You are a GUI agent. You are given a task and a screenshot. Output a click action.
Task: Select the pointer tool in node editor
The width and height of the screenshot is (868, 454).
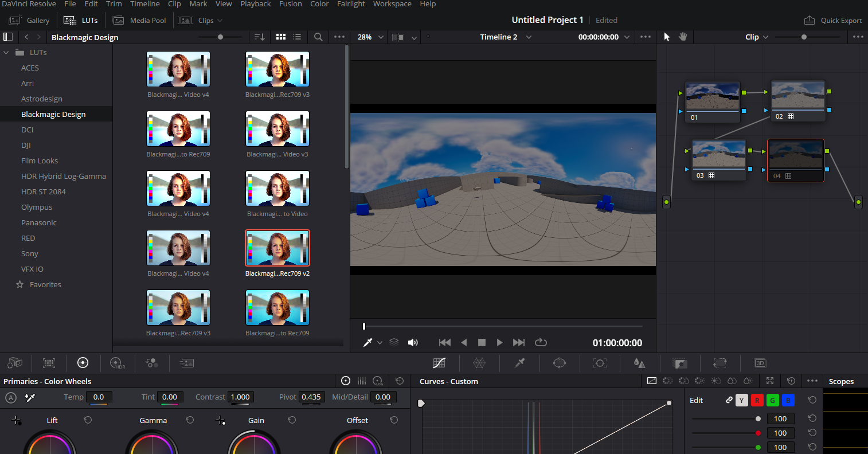pyautogui.click(x=667, y=37)
